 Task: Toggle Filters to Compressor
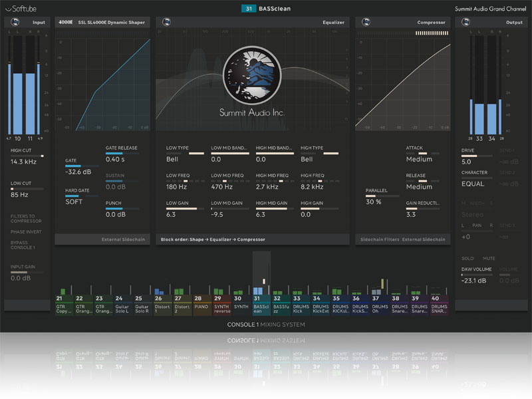point(28,219)
